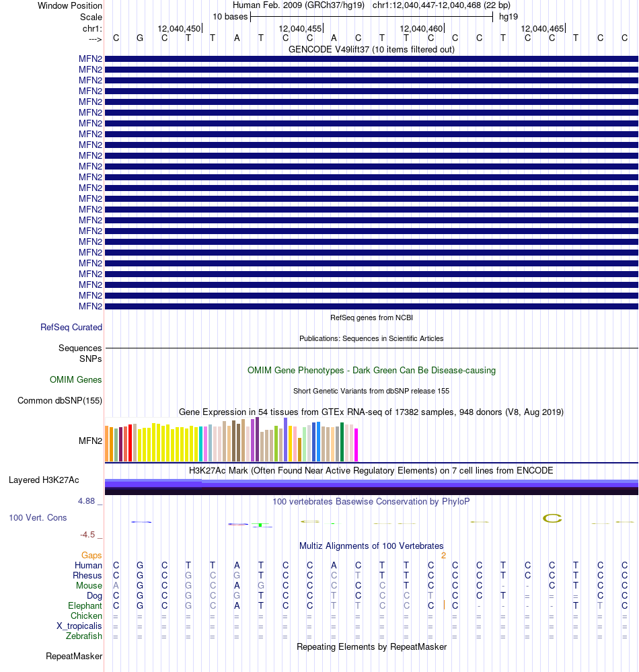639x672 pixels.
Task: Select the Human alignment row label
Action: 88,565
